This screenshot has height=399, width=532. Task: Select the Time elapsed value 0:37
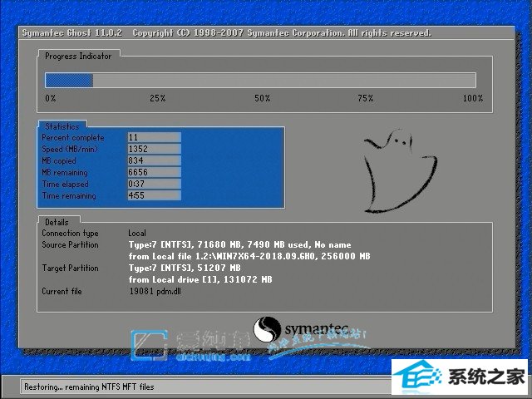pyautogui.click(x=155, y=184)
